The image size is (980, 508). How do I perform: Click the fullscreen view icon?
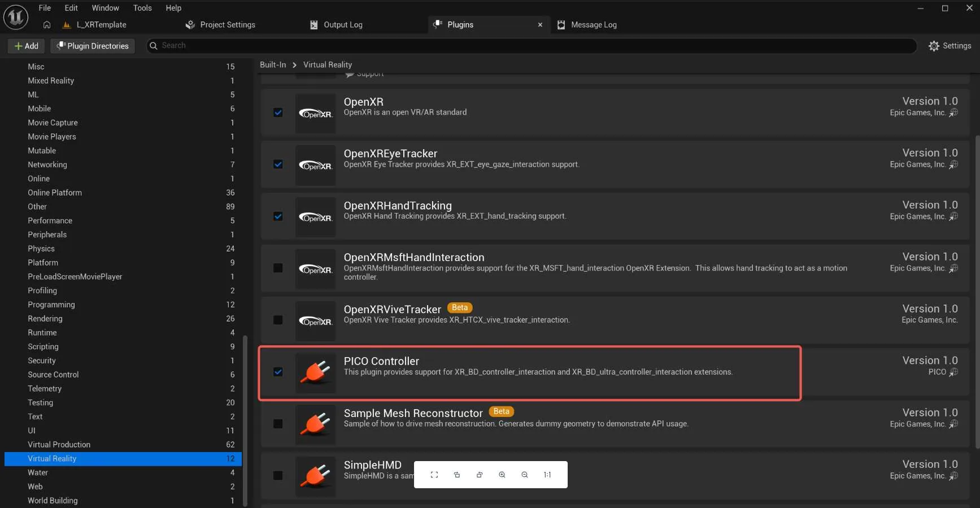(x=434, y=475)
